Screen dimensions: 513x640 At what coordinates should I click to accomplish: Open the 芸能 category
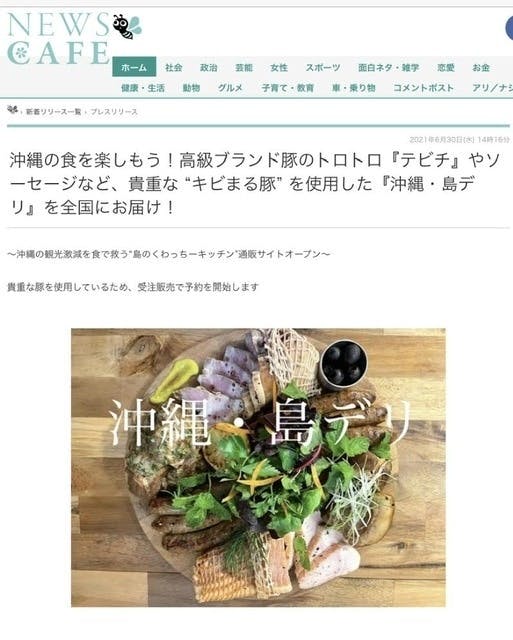point(244,68)
